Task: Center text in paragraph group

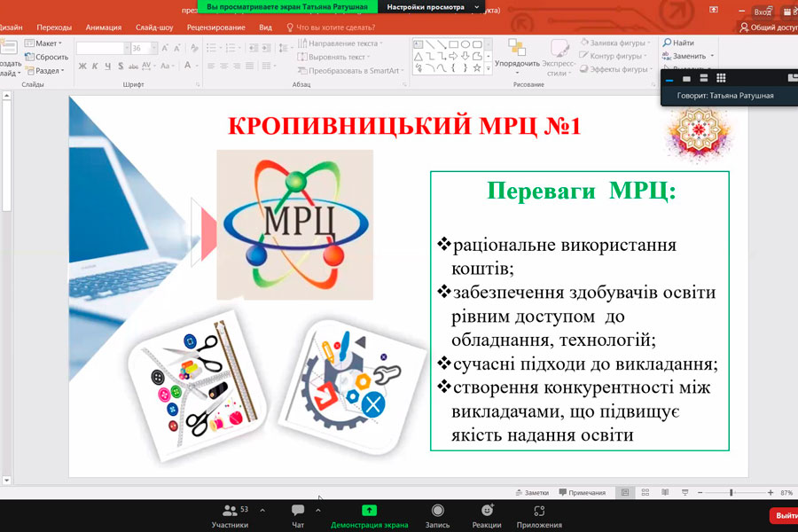Action: pyautogui.click(x=224, y=66)
